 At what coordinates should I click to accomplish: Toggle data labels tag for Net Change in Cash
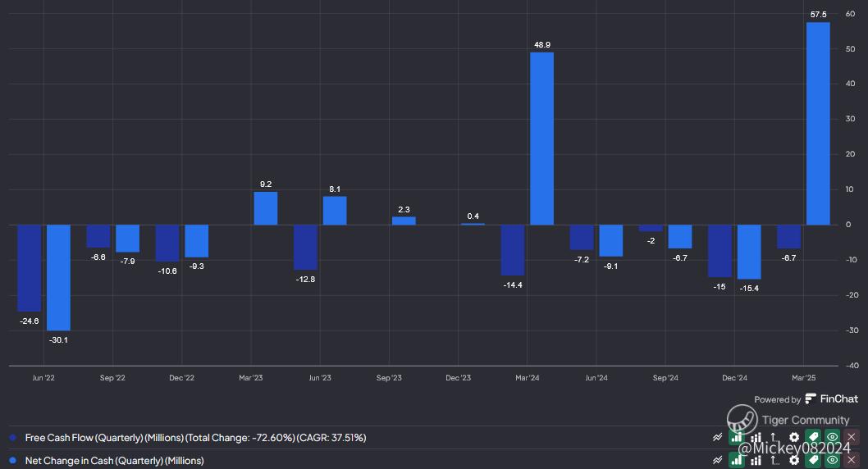(812, 460)
